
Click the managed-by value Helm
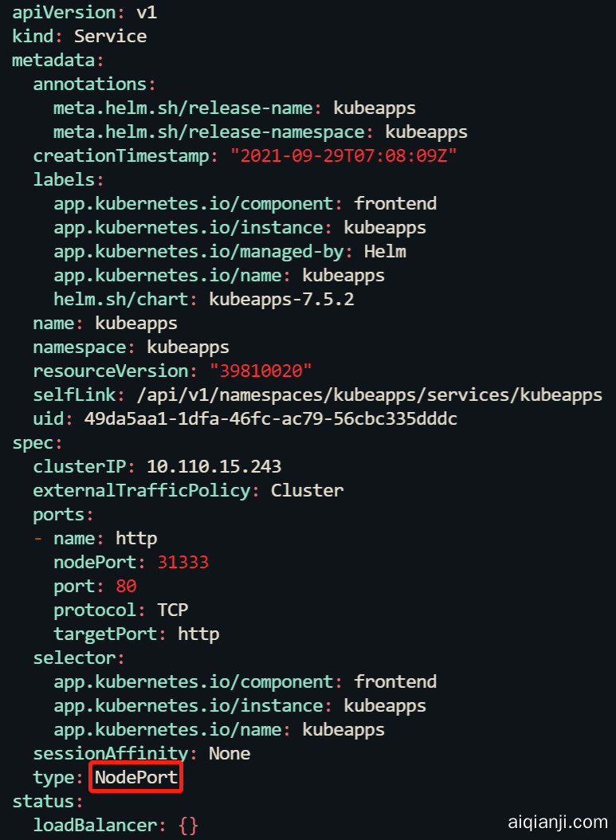[385, 252]
